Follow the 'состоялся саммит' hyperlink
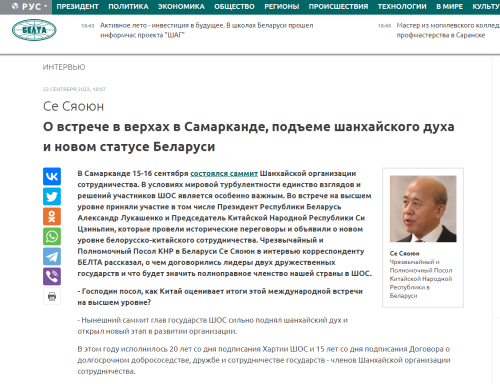Screen dimensions: 500x384 [224, 173]
